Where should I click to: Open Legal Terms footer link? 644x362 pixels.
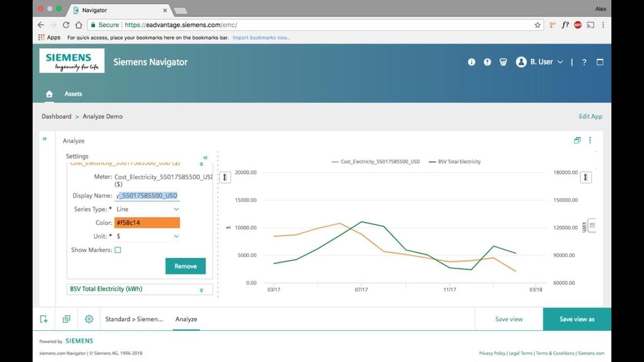[x=521, y=353]
